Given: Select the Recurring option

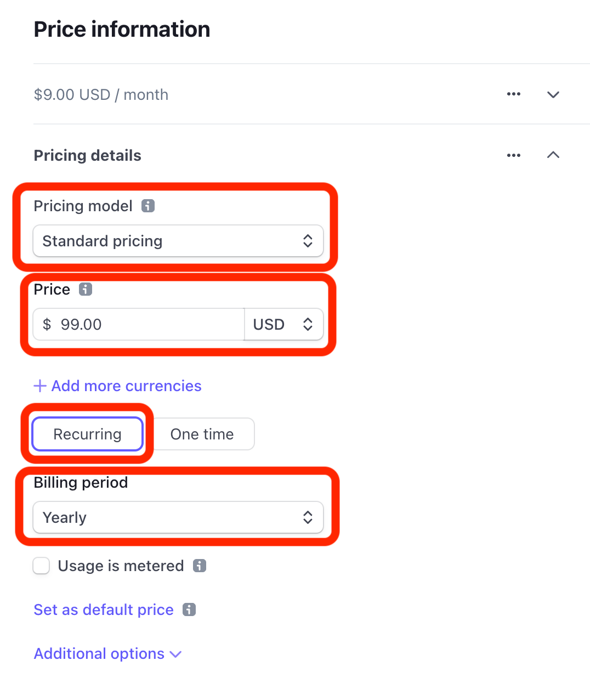Looking at the screenshot, I should coord(87,434).
